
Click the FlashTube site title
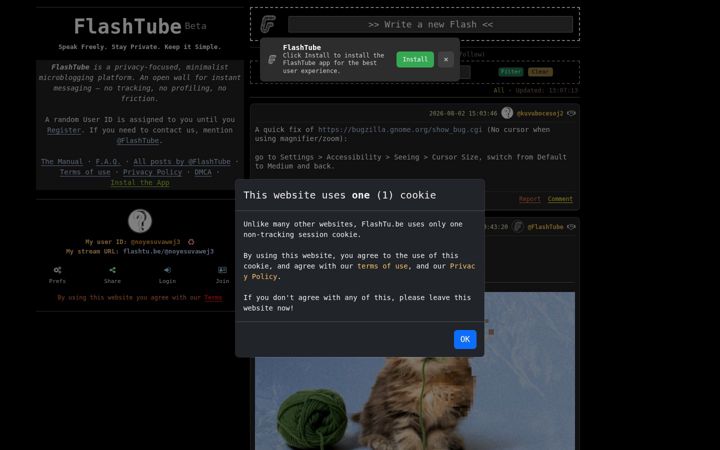[128, 26]
